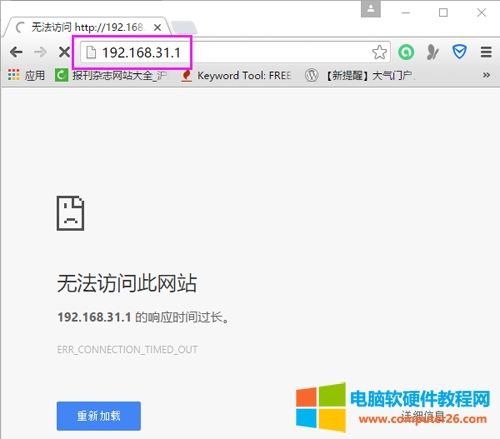
Task: Click the 重新加载 reload button
Action: [99, 416]
